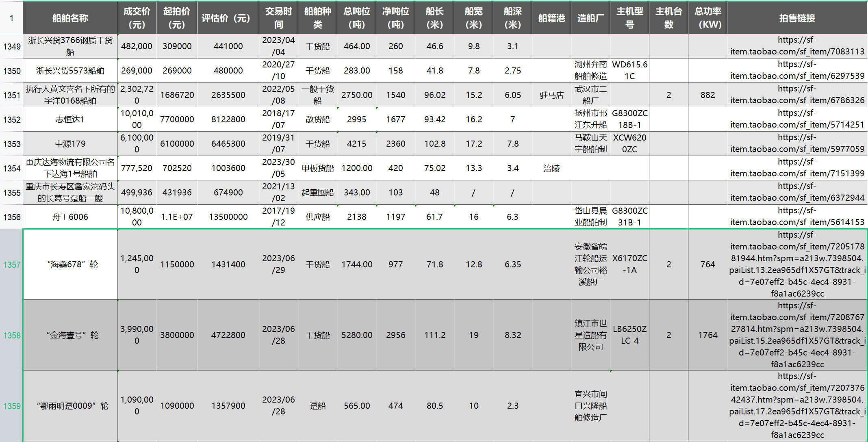This screenshot has width=868, height=442.
Task: Open the taobao link sf_item/6297539
Action: [797, 71]
